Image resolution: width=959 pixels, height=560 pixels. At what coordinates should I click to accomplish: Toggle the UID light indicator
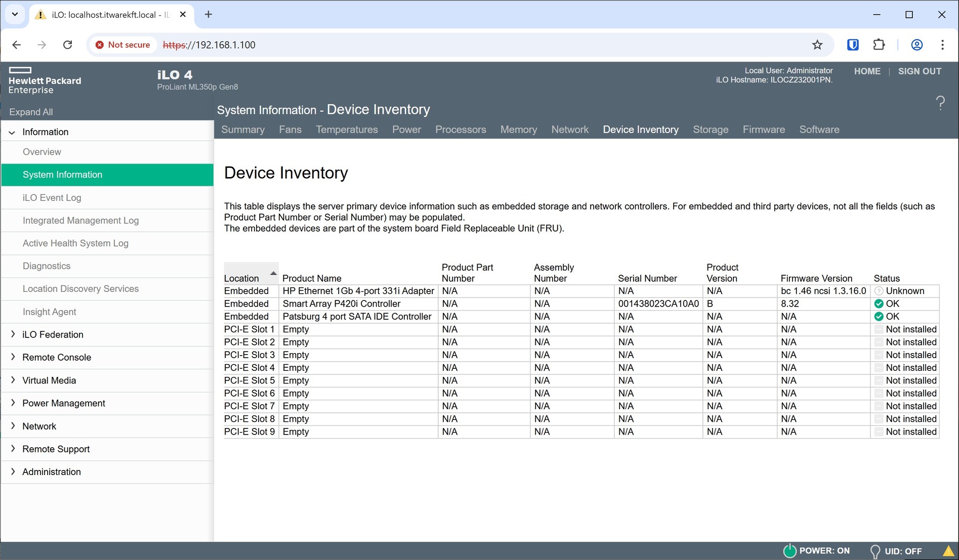[x=874, y=551]
